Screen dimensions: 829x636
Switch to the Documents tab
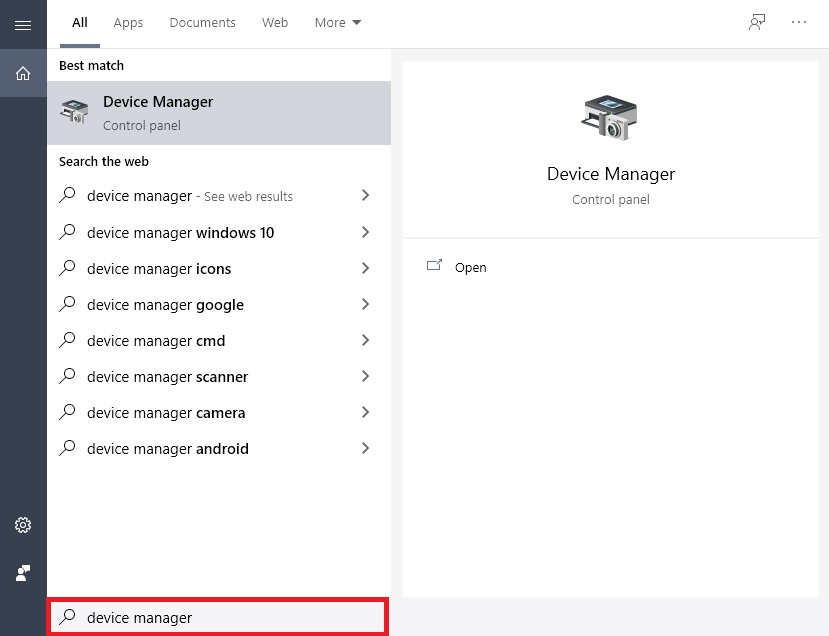(202, 22)
